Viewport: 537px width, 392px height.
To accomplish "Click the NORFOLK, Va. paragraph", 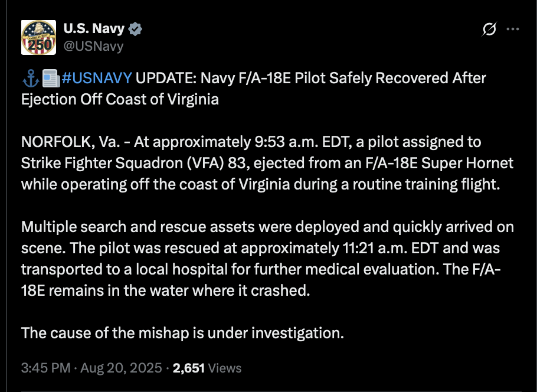I will pyautogui.click(x=267, y=163).
